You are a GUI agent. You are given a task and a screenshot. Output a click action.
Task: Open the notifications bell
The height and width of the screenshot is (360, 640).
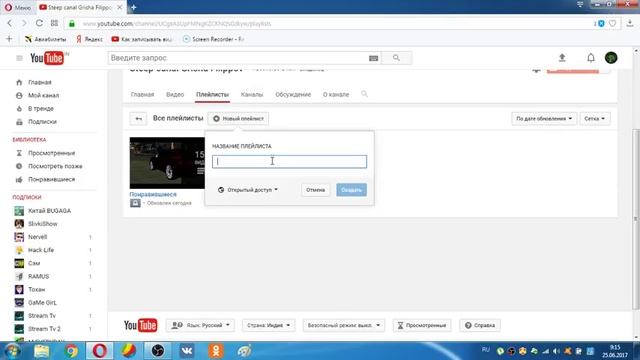pos(591,58)
